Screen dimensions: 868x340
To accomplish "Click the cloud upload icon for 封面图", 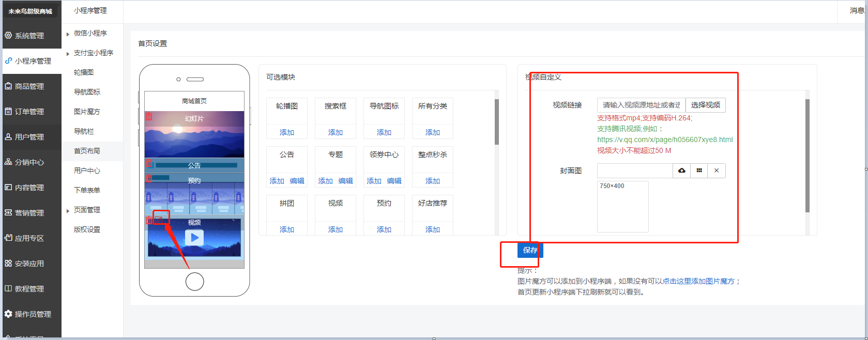I will point(682,171).
